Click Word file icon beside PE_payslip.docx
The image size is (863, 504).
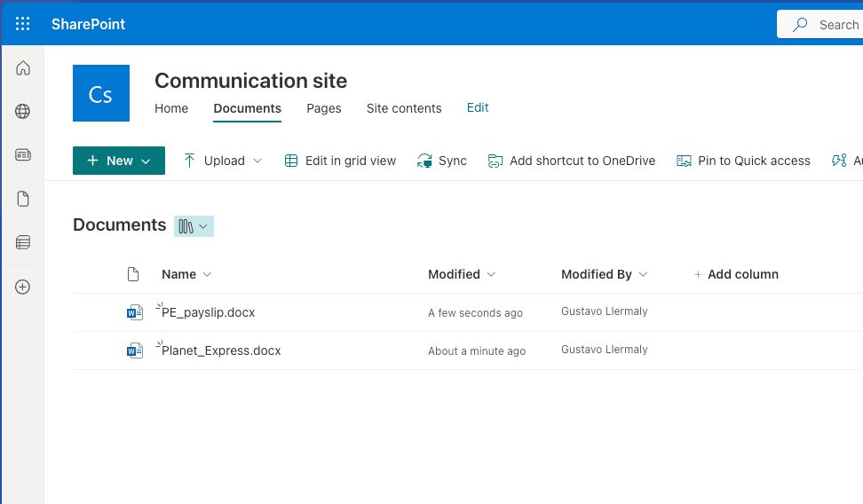tap(134, 312)
